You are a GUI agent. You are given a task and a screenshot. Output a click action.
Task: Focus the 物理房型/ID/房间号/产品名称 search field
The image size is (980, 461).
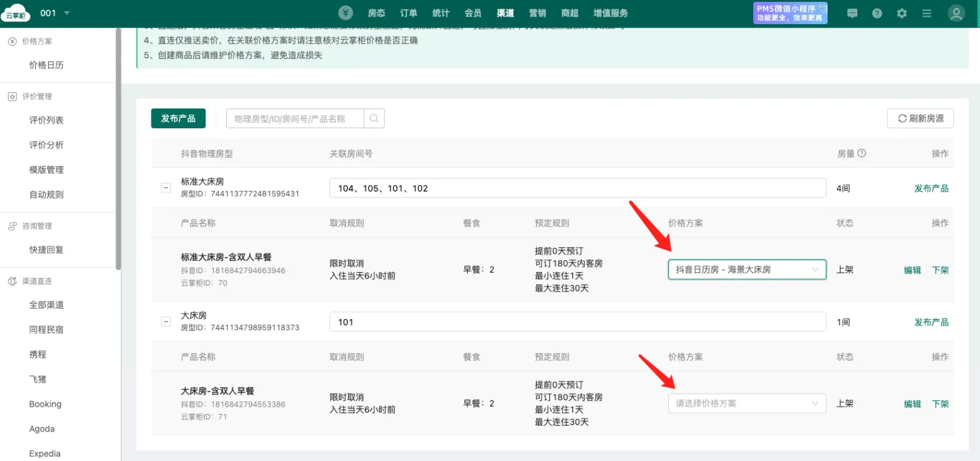click(295, 118)
